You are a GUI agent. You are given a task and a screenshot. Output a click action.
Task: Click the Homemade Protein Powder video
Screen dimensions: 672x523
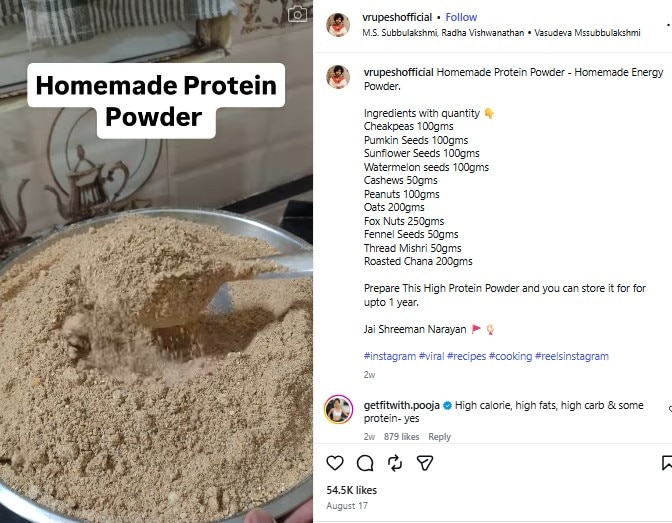click(156, 262)
